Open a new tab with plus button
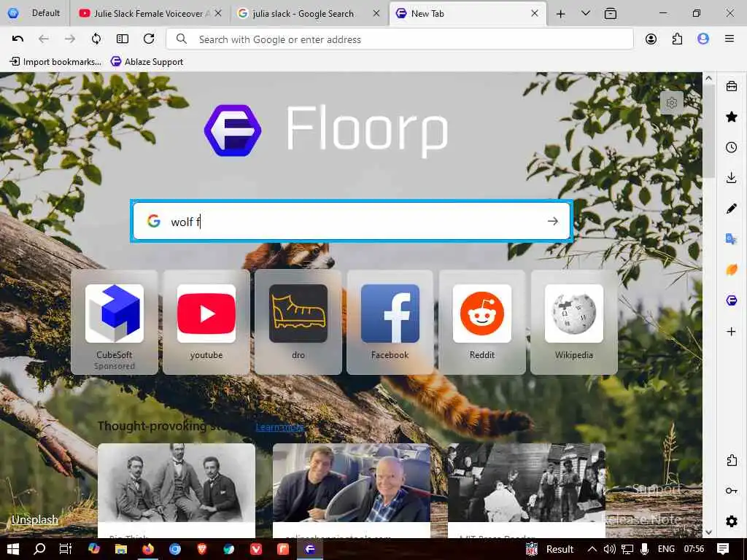Image resolution: width=747 pixels, height=560 pixels. (561, 14)
